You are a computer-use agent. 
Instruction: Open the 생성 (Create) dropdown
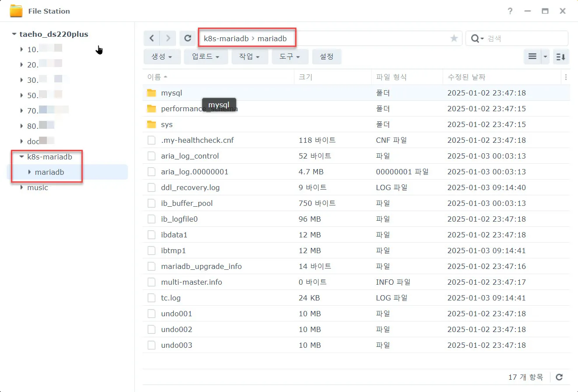[x=162, y=57]
